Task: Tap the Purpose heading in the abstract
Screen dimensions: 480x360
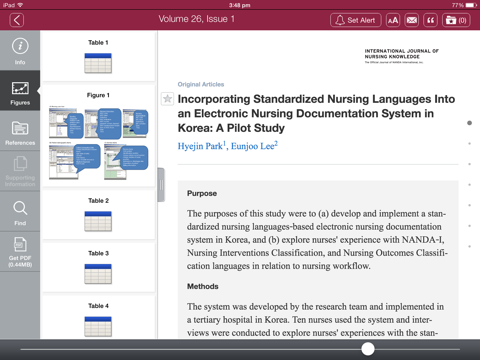Action: pyautogui.click(x=202, y=193)
